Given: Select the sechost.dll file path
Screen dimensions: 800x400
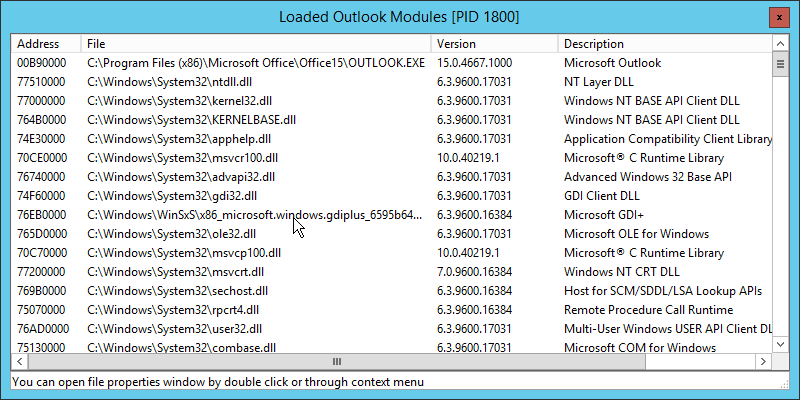Looking at the screenshot, I should [x=178, y=291].
